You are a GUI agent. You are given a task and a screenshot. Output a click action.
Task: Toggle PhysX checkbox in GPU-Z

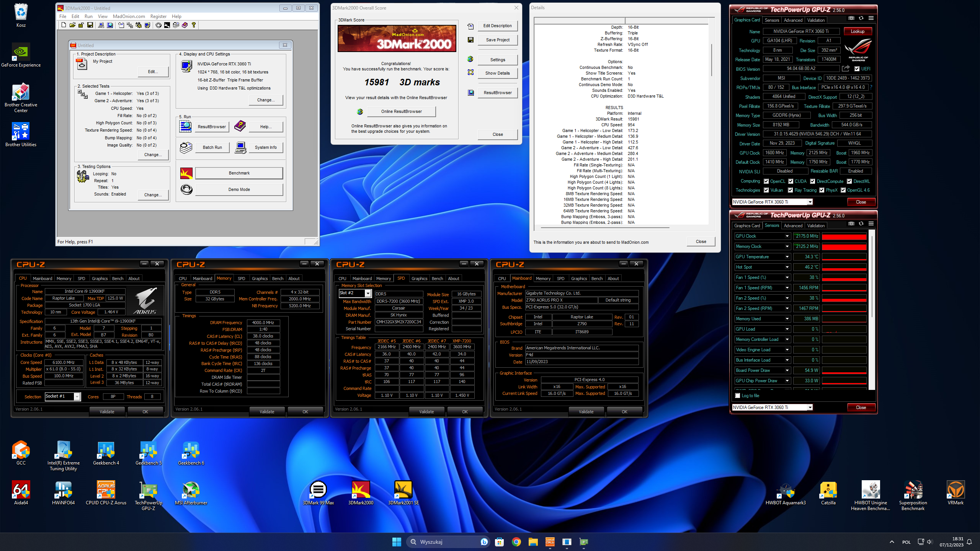822,190
